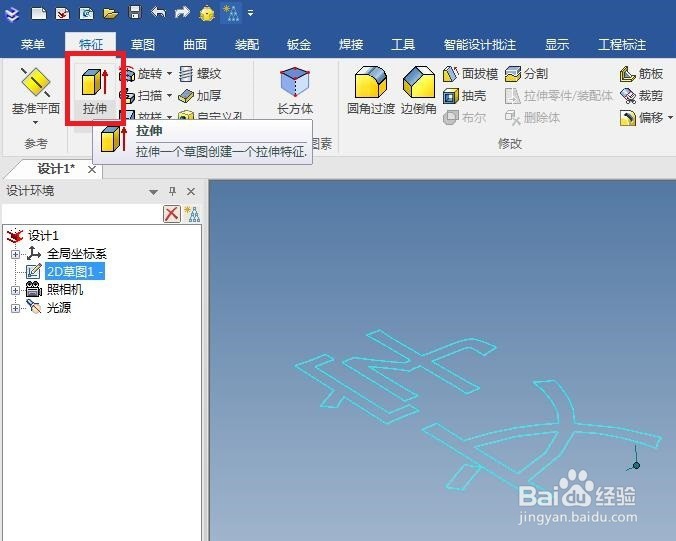Select the Datum Plane (基准平面) tool
The image size is (676, 541).
[35, 91]
